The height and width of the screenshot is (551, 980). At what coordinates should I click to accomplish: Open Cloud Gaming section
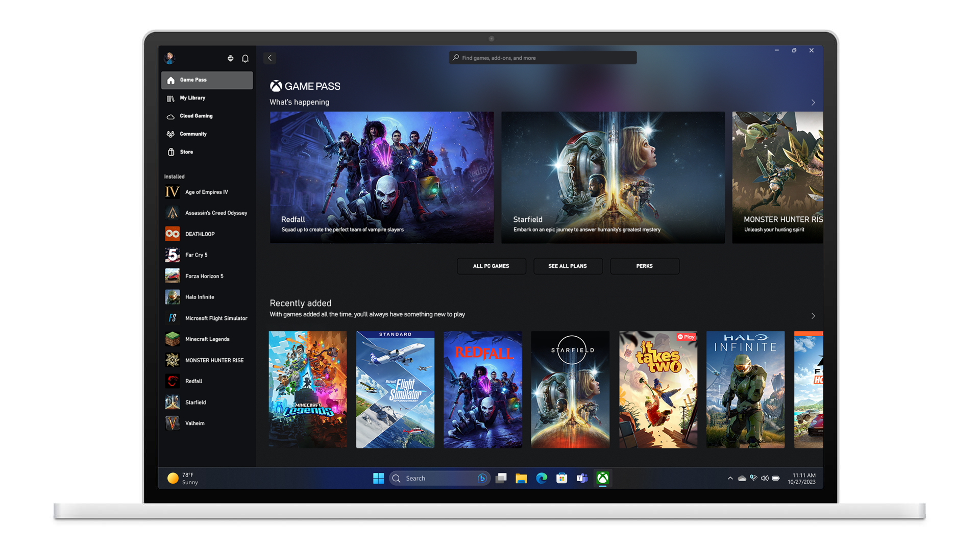(207, 116)
